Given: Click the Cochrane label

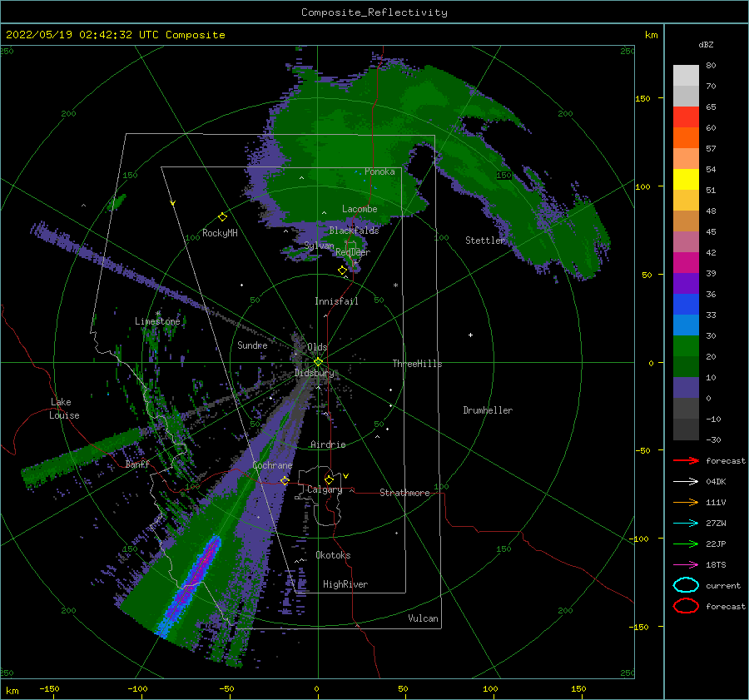Looking at the screenshot, I should 272,465.
